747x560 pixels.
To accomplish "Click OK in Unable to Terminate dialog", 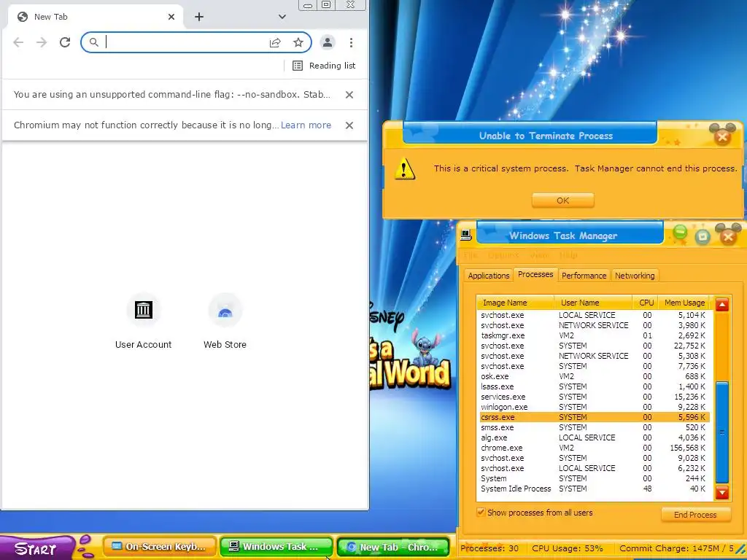I will (562, 201).
